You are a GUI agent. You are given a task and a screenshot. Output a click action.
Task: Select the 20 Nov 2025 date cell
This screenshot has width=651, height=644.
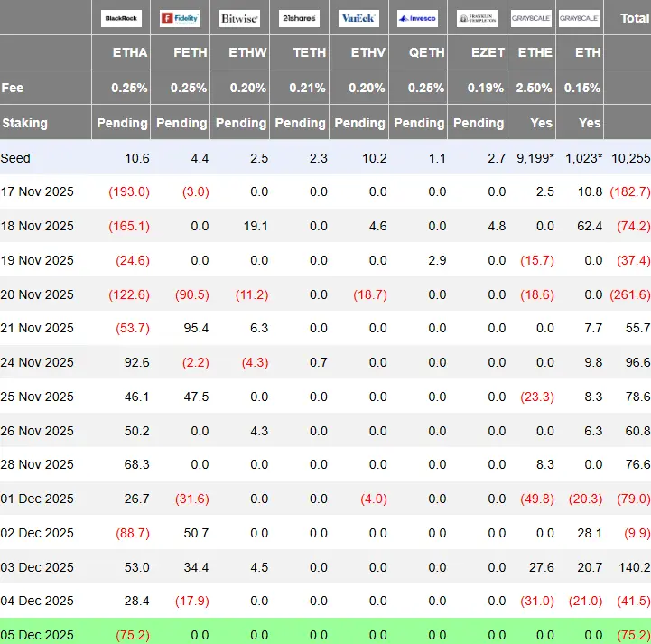37,294
